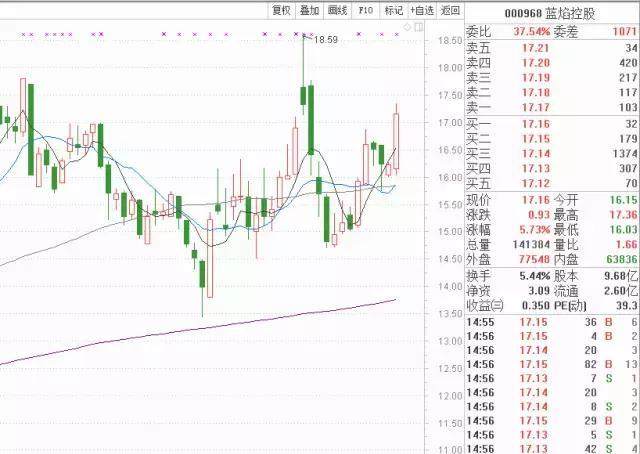Select the 买五 17.12 bid row
The width and height of the screenshot is (640, 454).
(x=552, y=183)
